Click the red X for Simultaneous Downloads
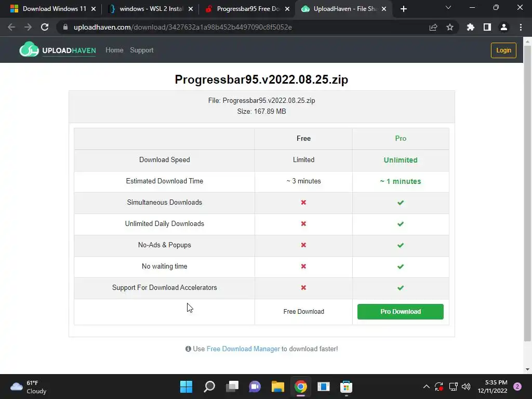Image resolution: width=532 pixels, height=399 pixels. tap(303, 202)
